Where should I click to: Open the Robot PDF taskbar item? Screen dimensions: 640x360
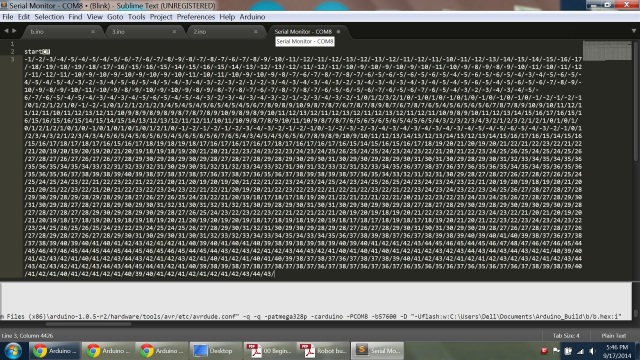323,351
